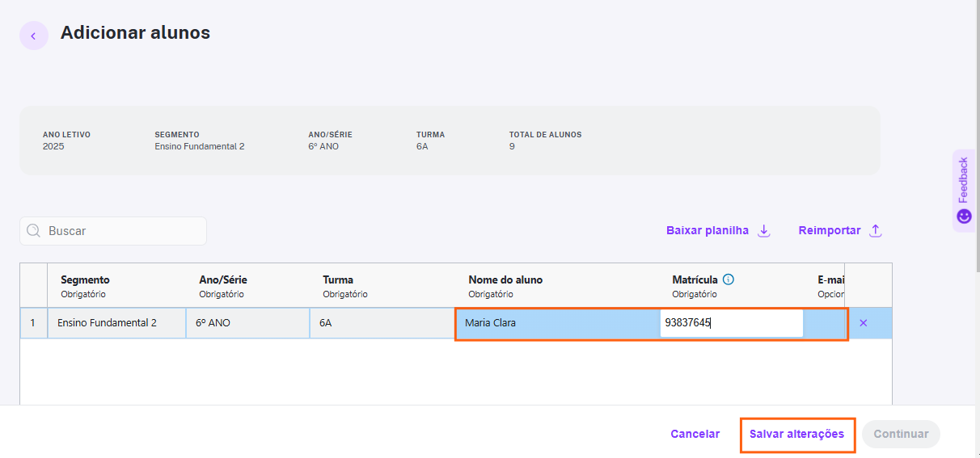The width and height of the screenshot is (980, 458).
Task: Open the Feedback side tab
Action: (964, 191)
